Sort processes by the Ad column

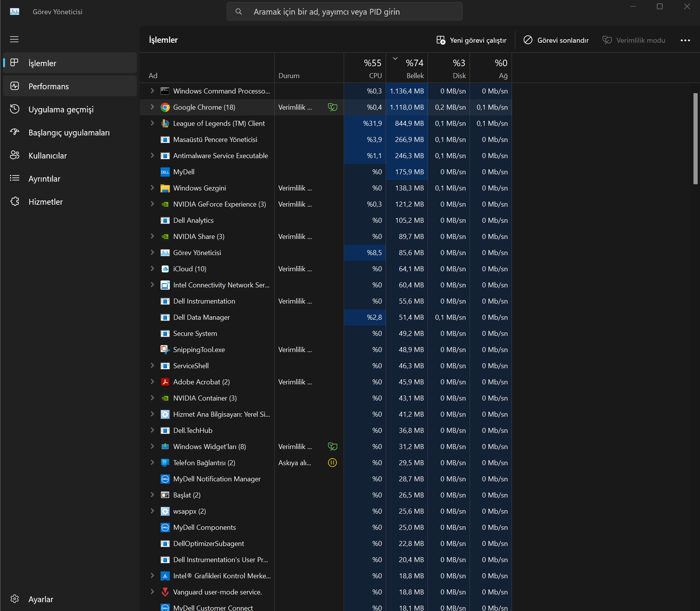pyautogui.click(x=207, y=68)
